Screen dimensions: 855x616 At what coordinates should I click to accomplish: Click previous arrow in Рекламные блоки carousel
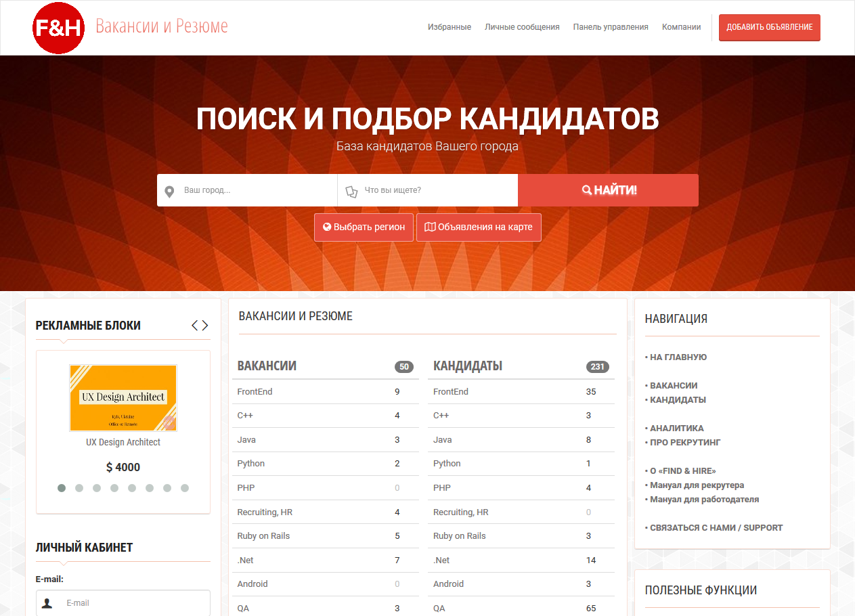[x=195, y=326]
